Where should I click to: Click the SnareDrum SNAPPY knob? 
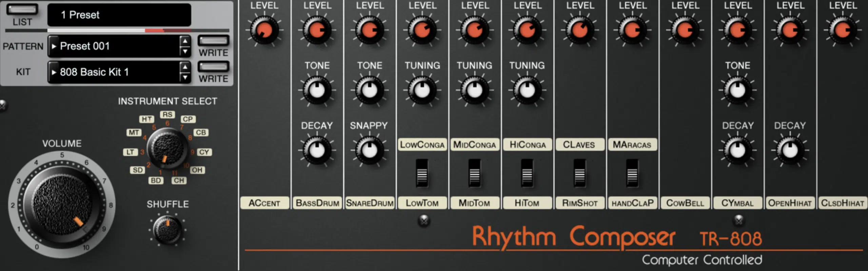pos(370,150)
